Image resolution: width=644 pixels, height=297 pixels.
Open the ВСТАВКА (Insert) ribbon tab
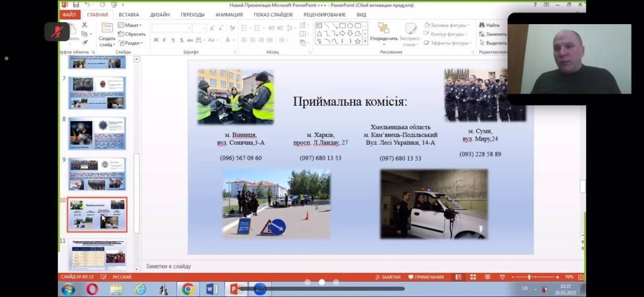tap(129, 14)
